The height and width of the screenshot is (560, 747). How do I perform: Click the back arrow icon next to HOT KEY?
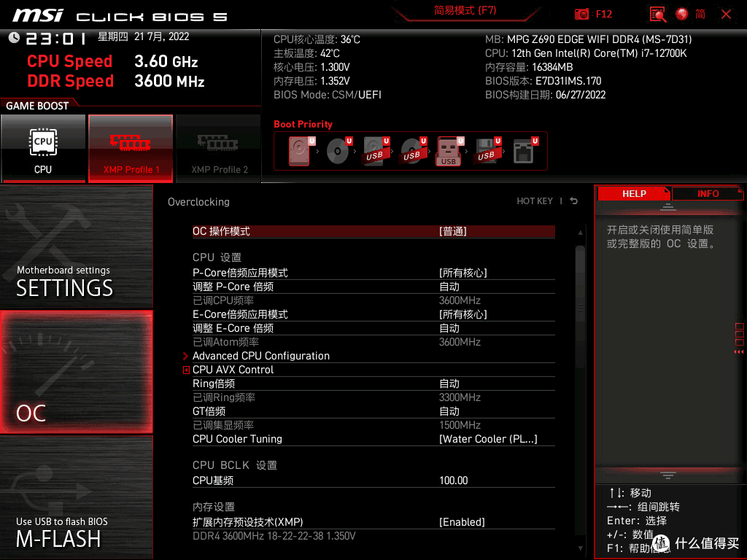pyautogui.click(x=574, y=201)
